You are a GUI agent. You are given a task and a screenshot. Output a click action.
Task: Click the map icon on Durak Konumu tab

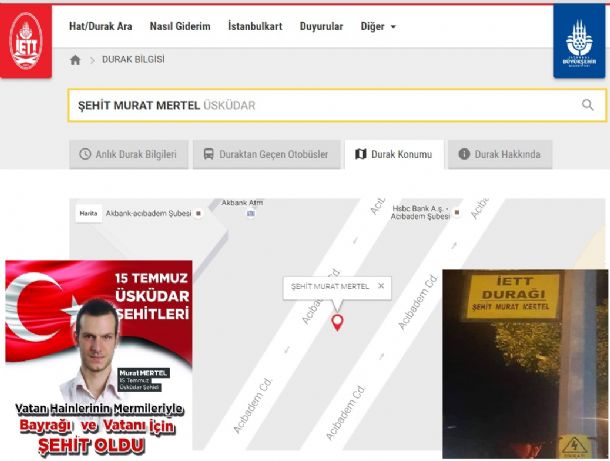pos(361,154)
